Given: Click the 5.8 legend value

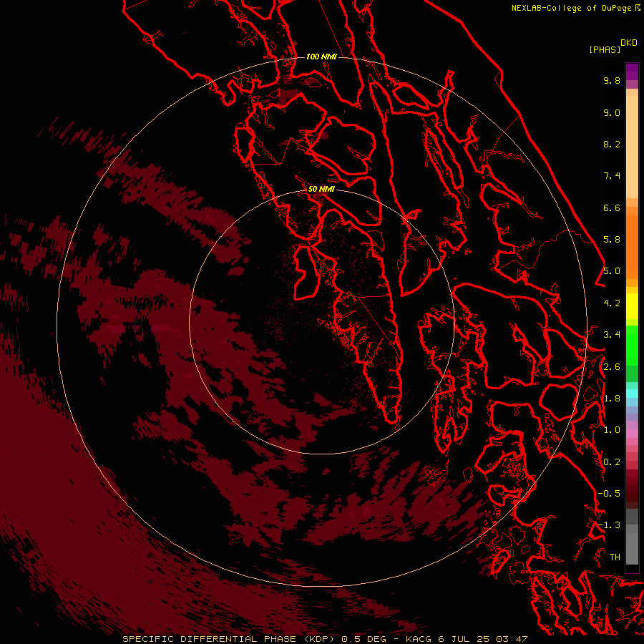Looking at the screenshot, I should pos(612,240).
